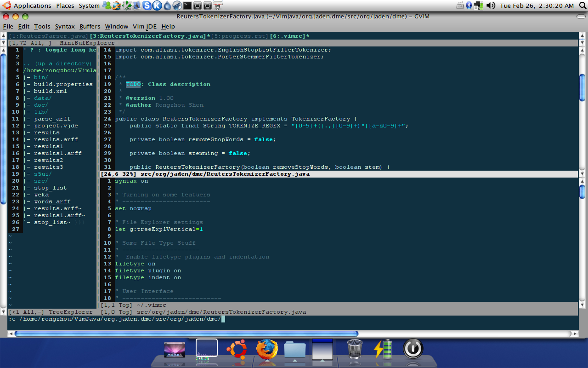Select parse_arff in the tree
The image size is (588, 368).
point(52,119)
